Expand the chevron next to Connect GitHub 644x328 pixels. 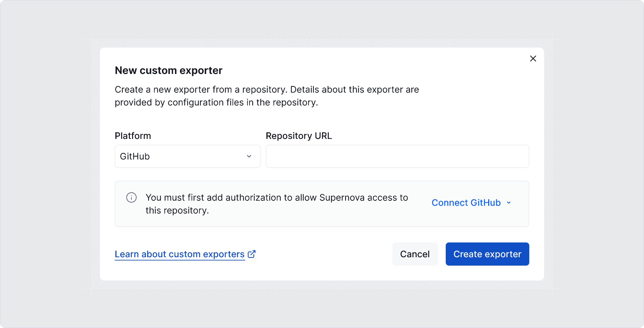coord(509,203)
